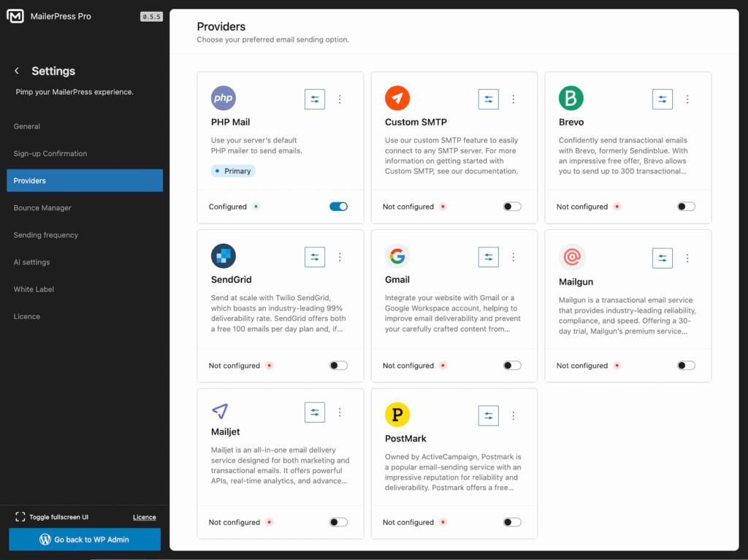Screen dimensions: 748x560
Task: Click the Gmail Google logo
Action: click(397, 256)
